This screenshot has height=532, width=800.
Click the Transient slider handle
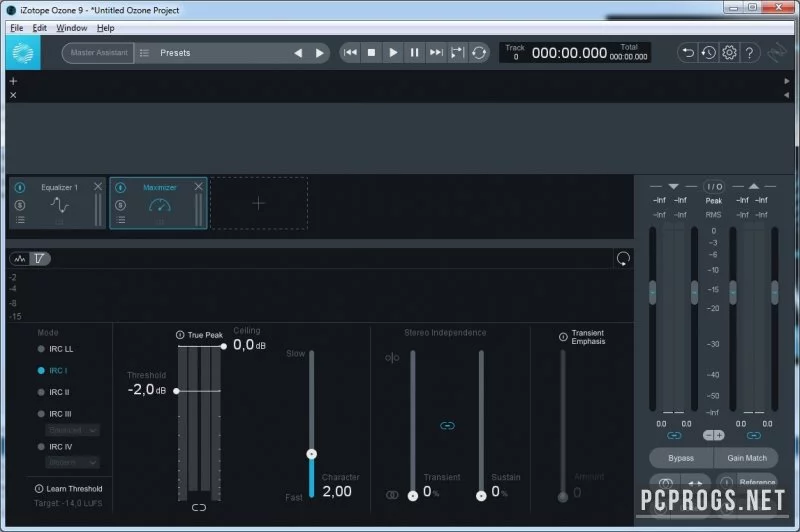413,496
